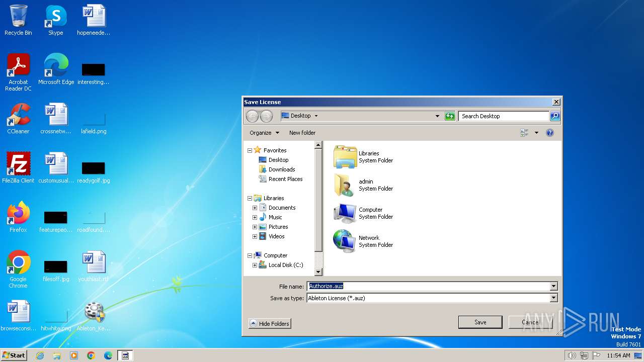Screen dimensions: 644x362
Task: Click the Back arrow in Save License dialog
Action: [252, 116]
